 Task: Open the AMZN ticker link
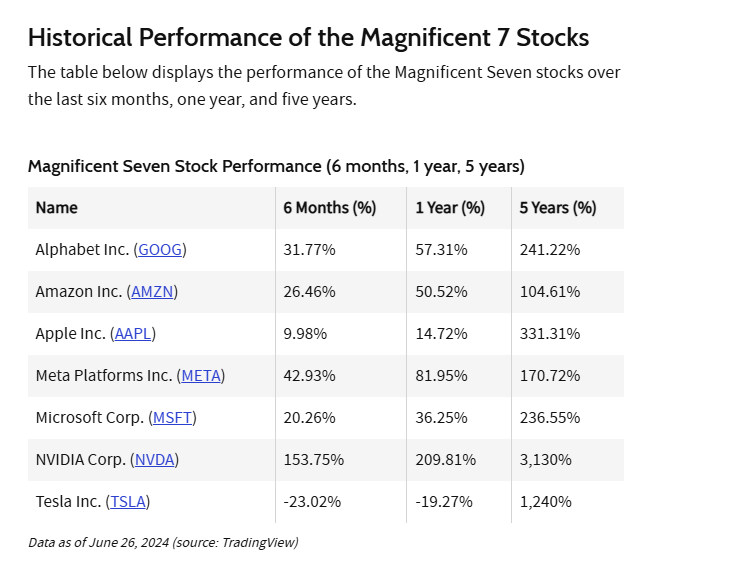(153, 292)
